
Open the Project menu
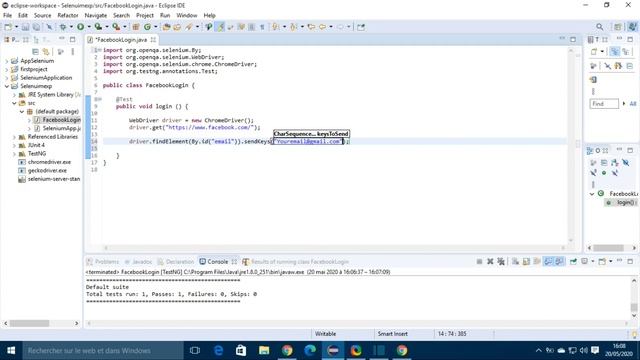[145, 16]
